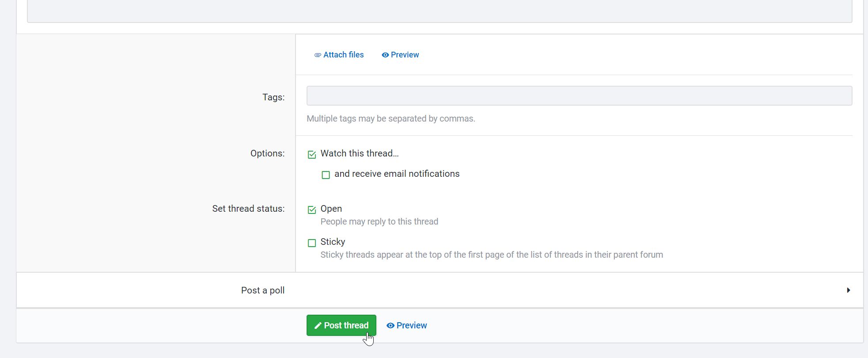The height and width of the screenshot is (358, 868).
Task: Enable the receive email notifications checkbox
Action: point(326,175)
